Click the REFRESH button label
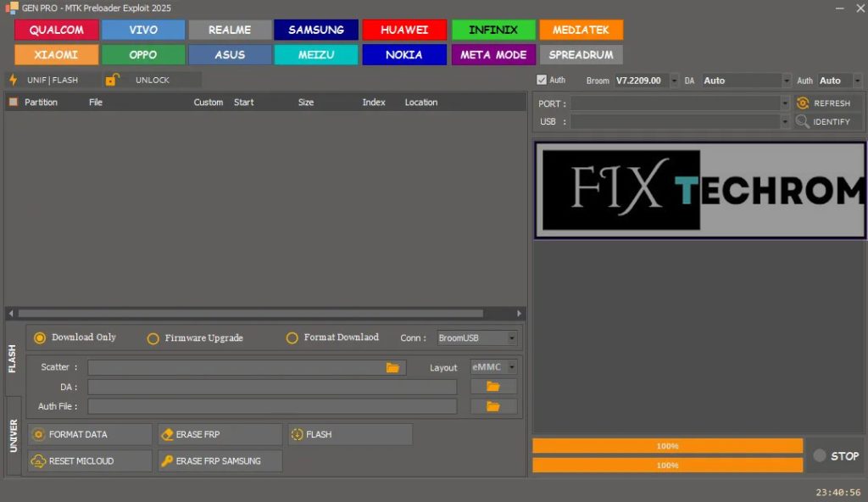This screenshot has height=502, width=868. point(832,103)
